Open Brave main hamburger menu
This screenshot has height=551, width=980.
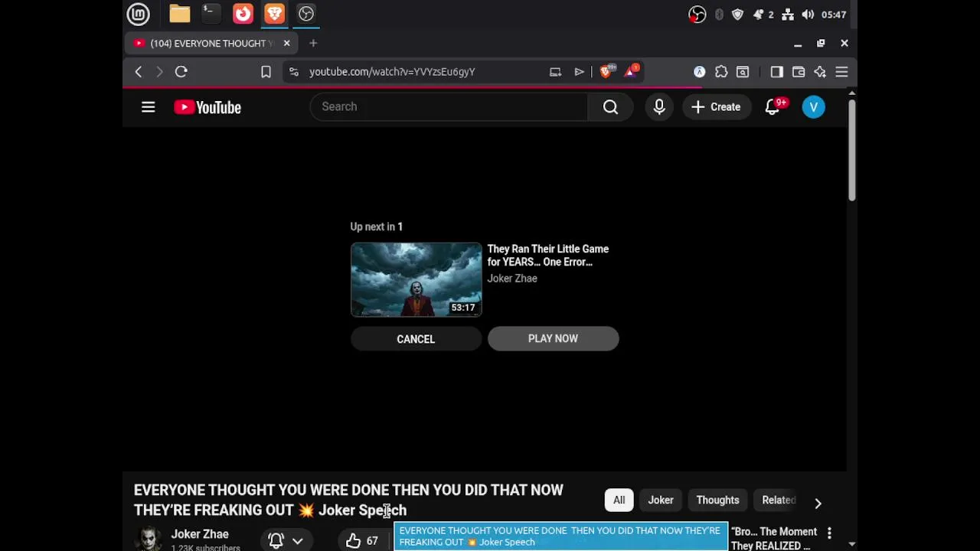841,72
